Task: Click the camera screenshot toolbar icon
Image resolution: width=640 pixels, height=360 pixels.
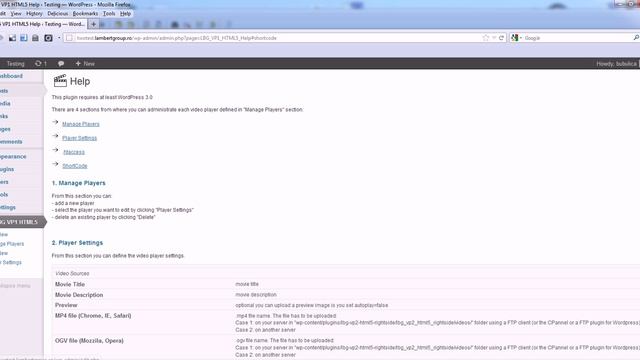Action: (48, 38)
